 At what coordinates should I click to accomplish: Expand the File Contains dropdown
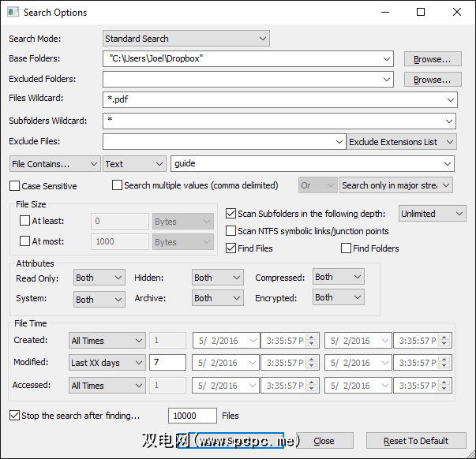(54, 164)
